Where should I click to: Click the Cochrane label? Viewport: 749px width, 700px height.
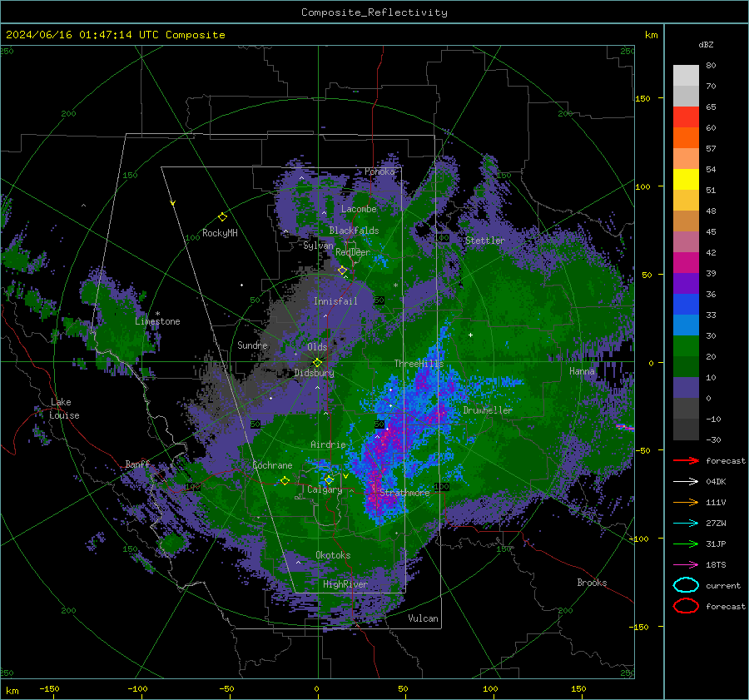pos(272,465)
